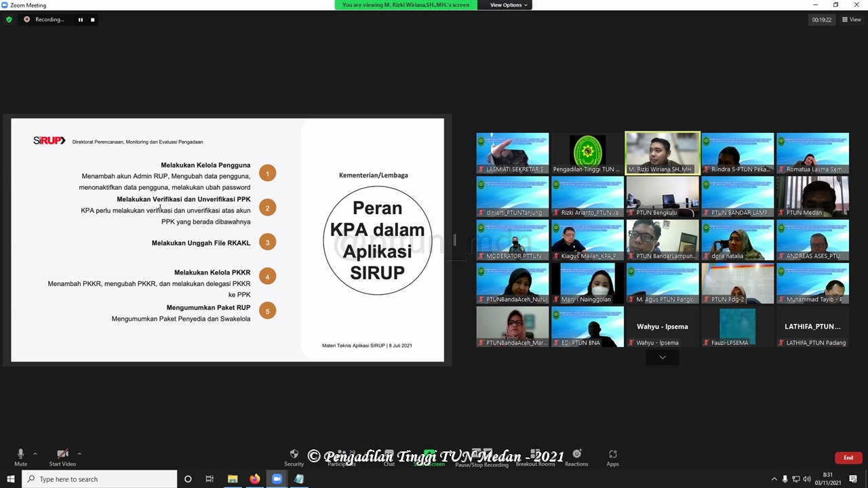Screen dimensions: 868x488
Task: Show more participants with gallery down chevron
Action: click(663, 357)
